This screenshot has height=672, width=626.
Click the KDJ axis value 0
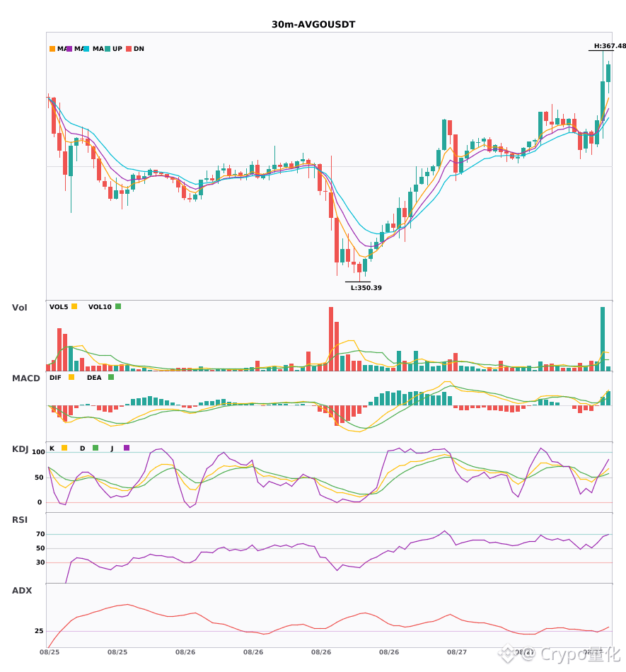[40, 502]
